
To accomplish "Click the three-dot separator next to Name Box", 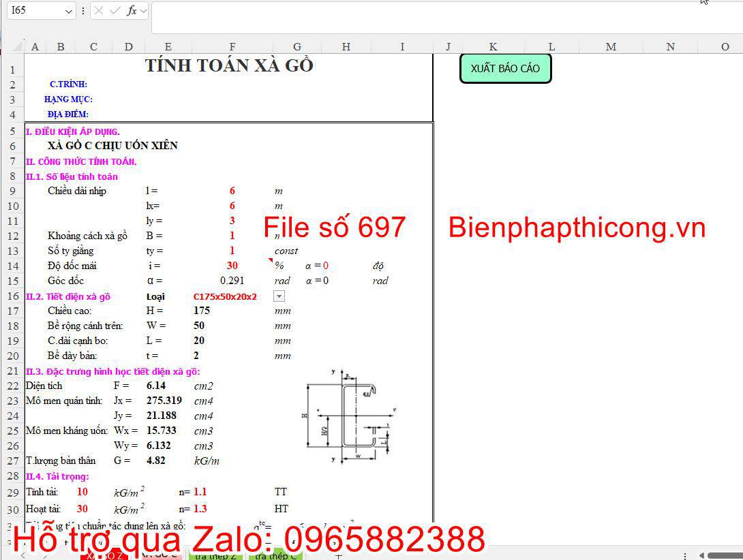I will (83, 10).
